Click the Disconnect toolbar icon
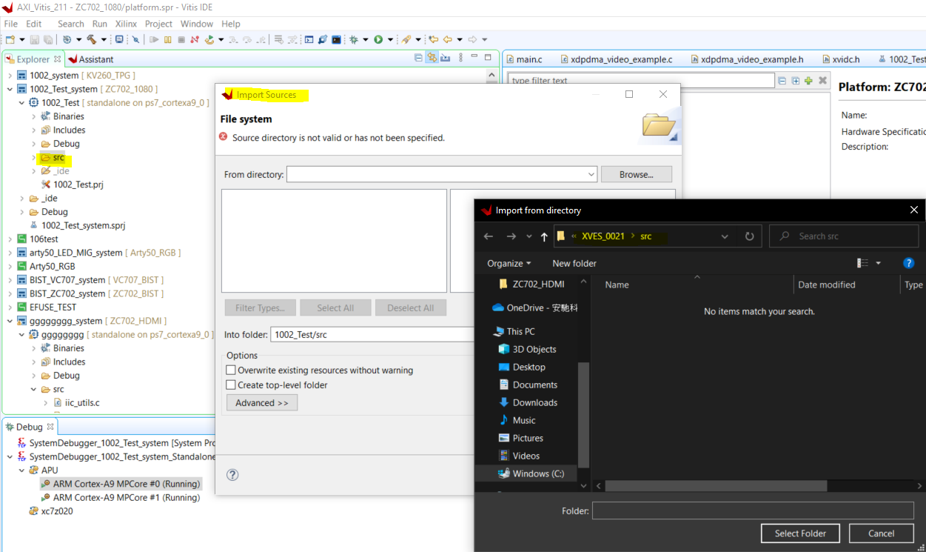Screen dimensions: 926x552 194,40
